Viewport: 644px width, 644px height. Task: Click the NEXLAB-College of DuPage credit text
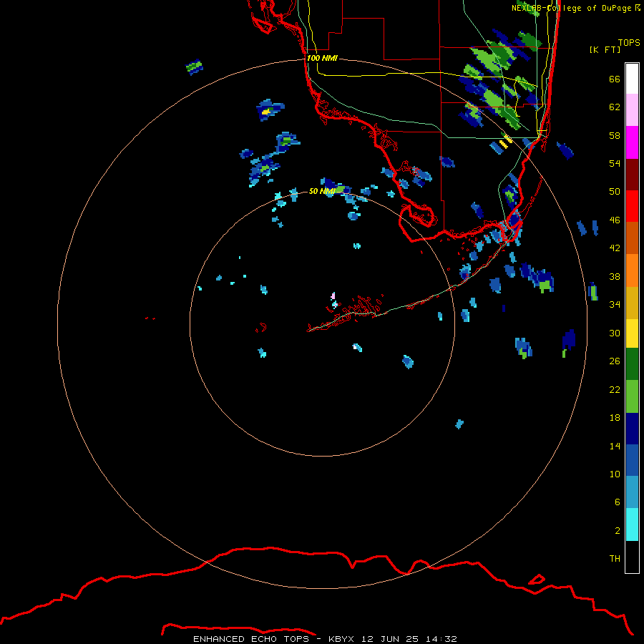(576, 8)
